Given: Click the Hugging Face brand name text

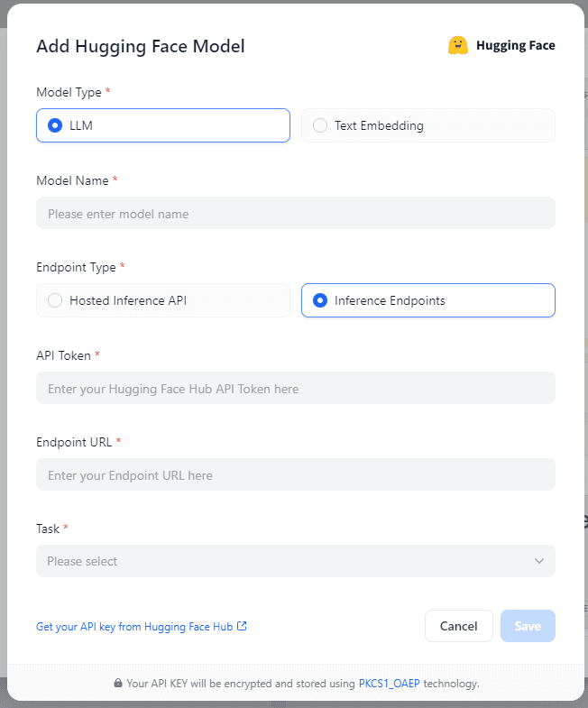Looking at the screenshot, I should click(x=515, y=45).
